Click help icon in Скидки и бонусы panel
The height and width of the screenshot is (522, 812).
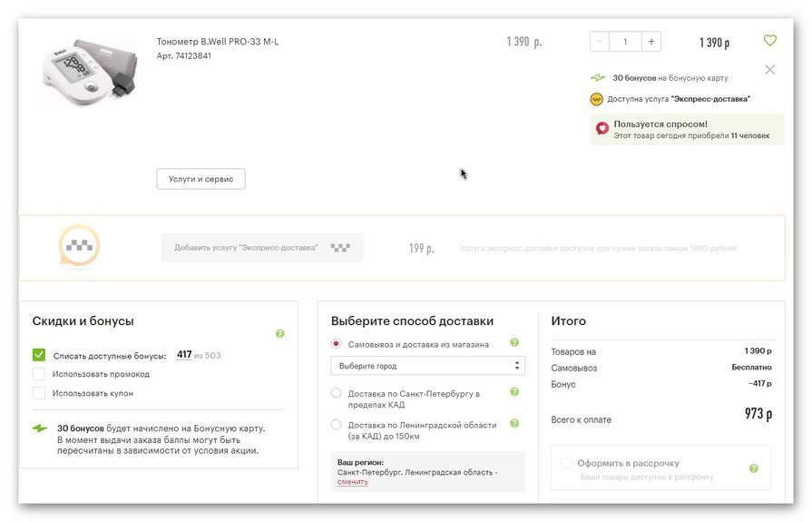(x=279, y=334)
